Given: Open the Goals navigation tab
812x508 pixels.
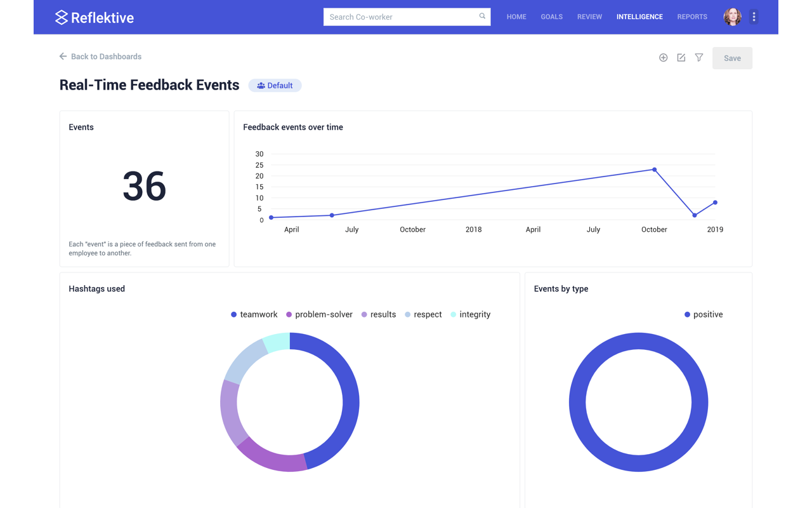Looking at the screenshot, I should [551, 17].
